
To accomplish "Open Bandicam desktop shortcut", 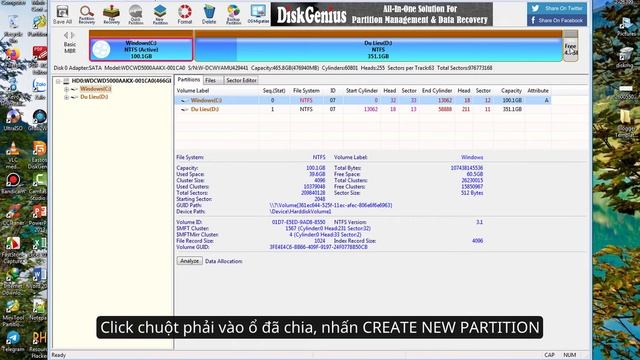I will tap(13, 183).
